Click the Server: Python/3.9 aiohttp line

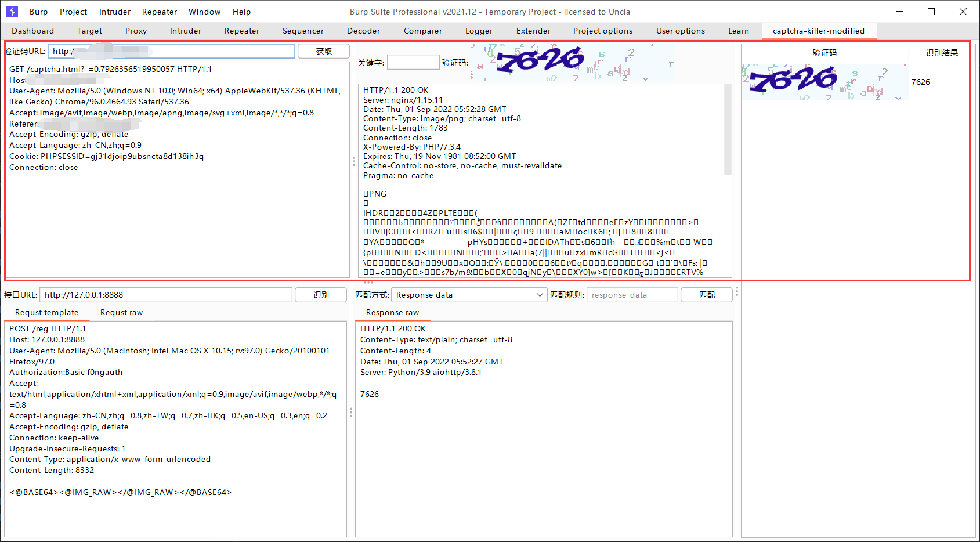pos(421,372)
